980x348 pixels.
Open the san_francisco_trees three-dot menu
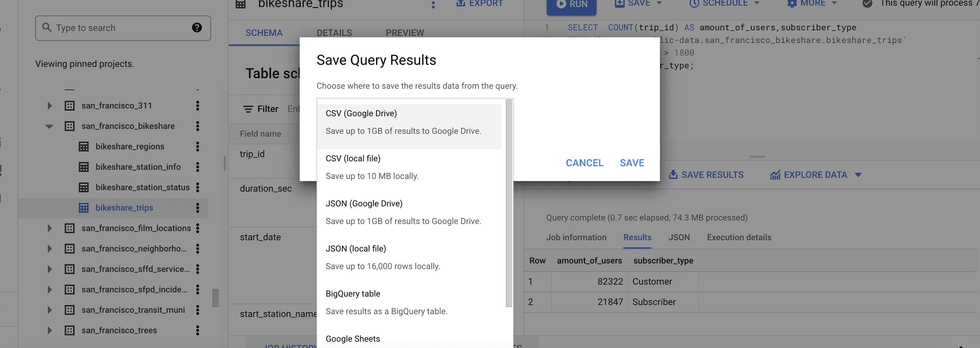coord(197,330)
